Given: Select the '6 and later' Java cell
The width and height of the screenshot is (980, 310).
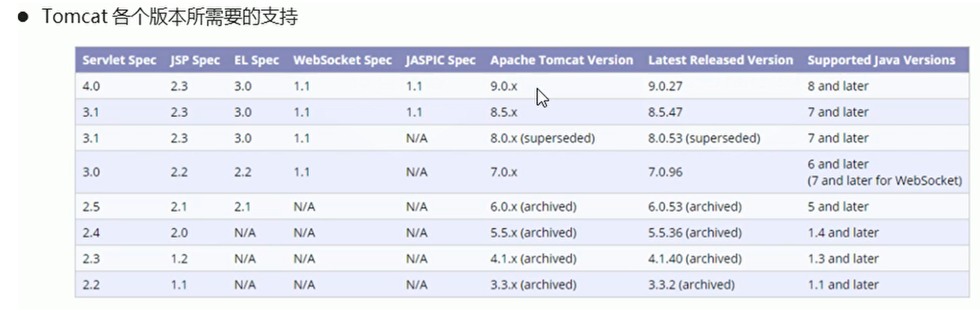Looking at the screenshot, I should [838, 164].
